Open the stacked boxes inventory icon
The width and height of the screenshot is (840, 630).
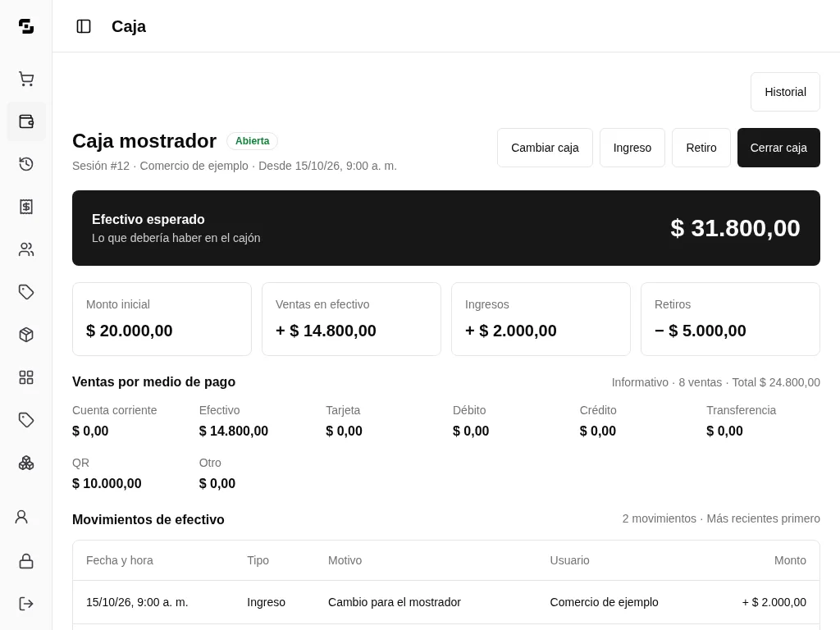26,463
